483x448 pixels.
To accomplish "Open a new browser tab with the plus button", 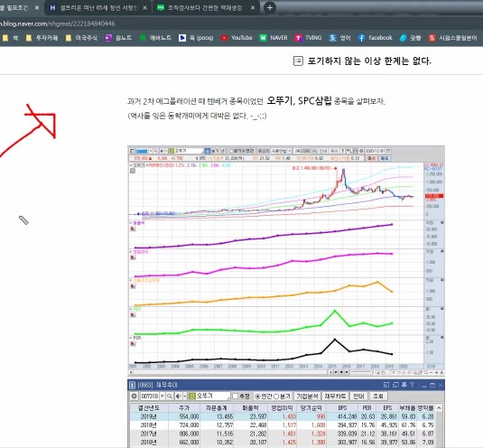I will tap(270, 8).
